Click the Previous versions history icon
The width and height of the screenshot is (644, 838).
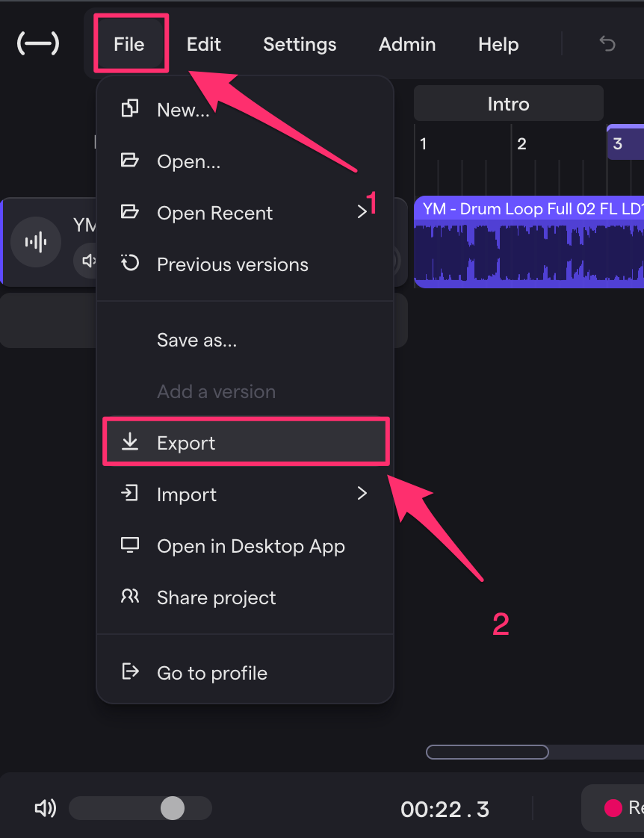tap(130, 264)
